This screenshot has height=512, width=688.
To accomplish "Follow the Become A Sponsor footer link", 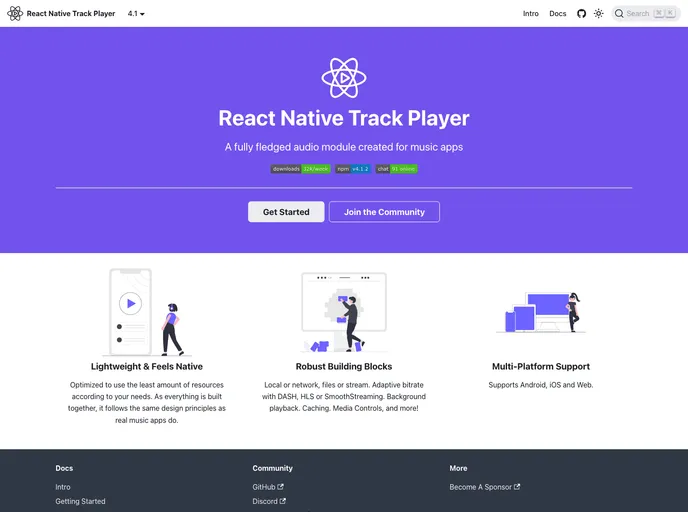I will pyautogui.click(x=484, y=487).
